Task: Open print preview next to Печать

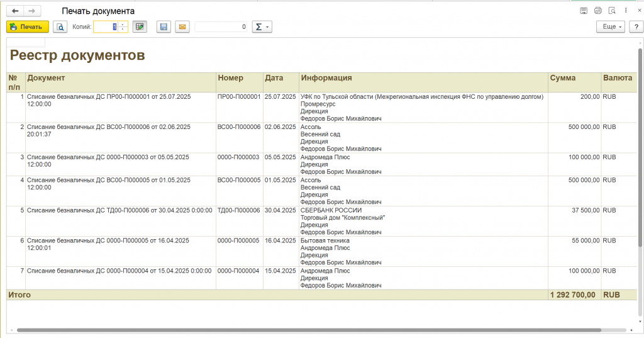Action: click(x=60, y=26)
